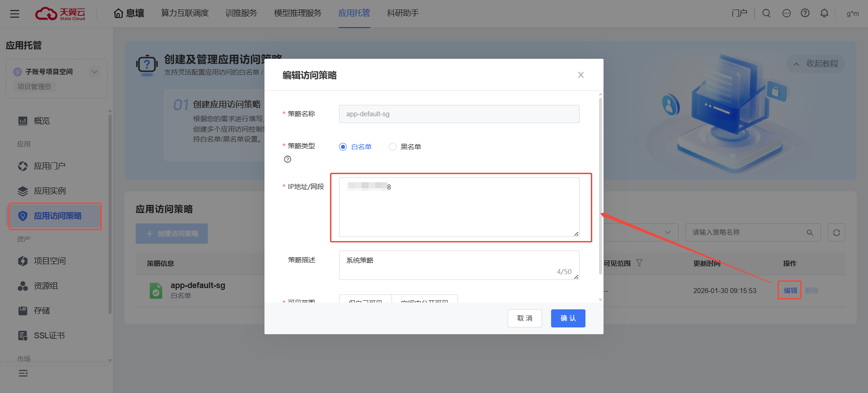Click the 确认 button in dialog
Image resolution: width=868 pixels, height=393 pixels.
pyautogui.click(x=568, y=318)
